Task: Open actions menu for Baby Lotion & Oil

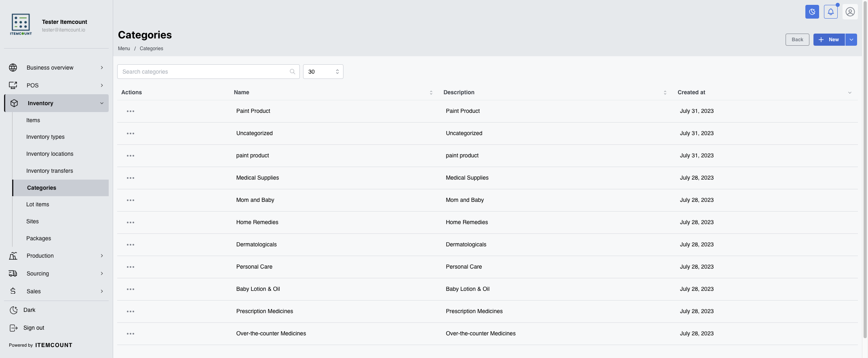Action: tap(131, 289)
